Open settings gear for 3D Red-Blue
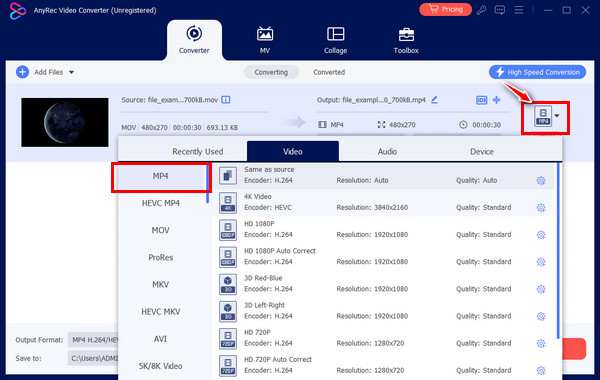Image resolution: width=600 pixels, height=380 pixels. point(541,289)
